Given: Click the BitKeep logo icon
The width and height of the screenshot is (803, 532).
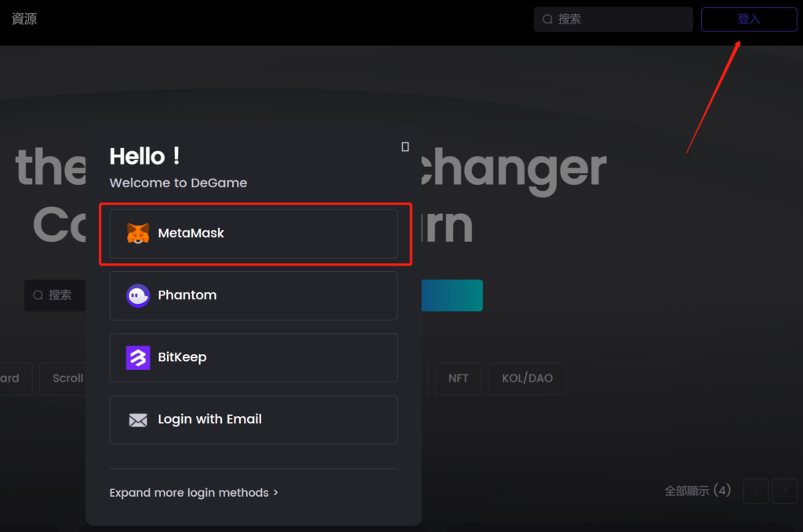Looking at the screenshot, I should (x=138, y=357).
